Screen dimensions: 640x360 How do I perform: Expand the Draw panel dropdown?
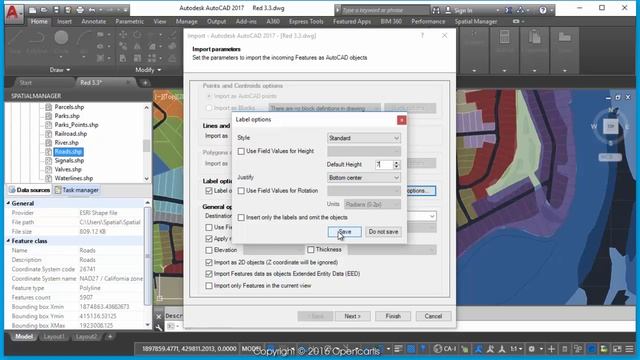60,70
